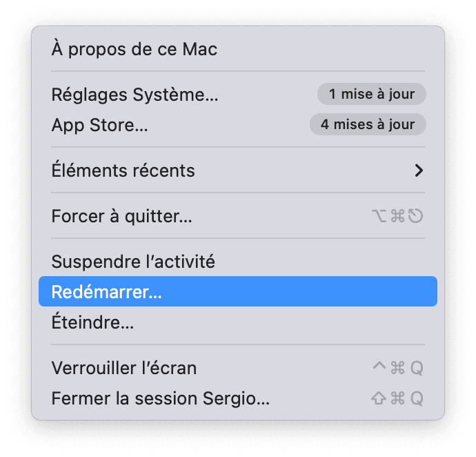Screen dimensions: 476x457
Task: Choose Forcer à quitter…
Action: pos(122,216)
